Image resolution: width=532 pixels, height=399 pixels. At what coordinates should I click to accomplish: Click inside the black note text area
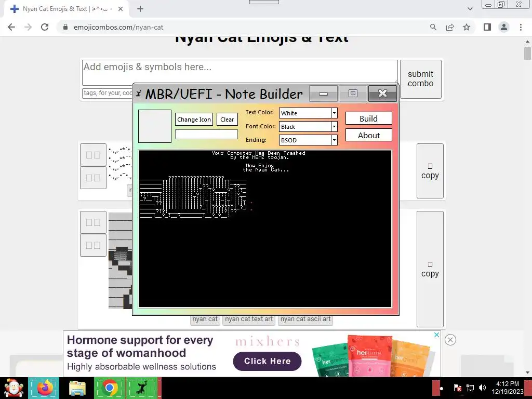coord(265,229)
